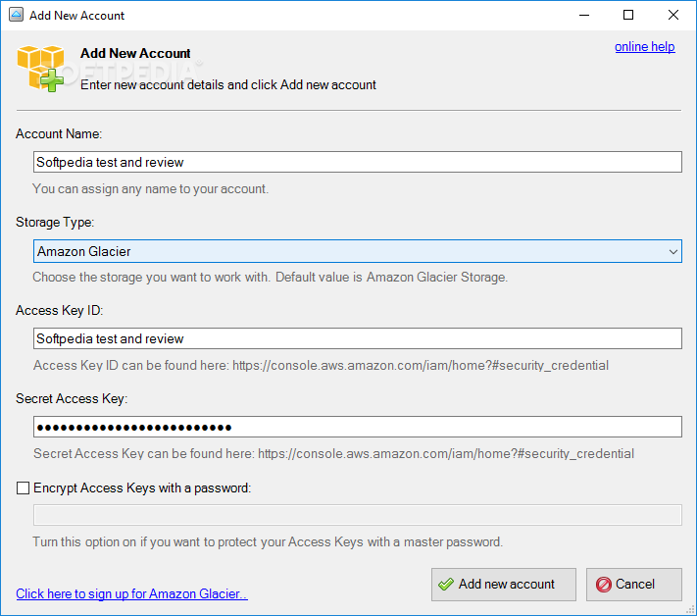Viewport: 697px width, 616px height.
Task: Click 'Access Key ID can be found here' text
Action: click(x=321, y=365)
